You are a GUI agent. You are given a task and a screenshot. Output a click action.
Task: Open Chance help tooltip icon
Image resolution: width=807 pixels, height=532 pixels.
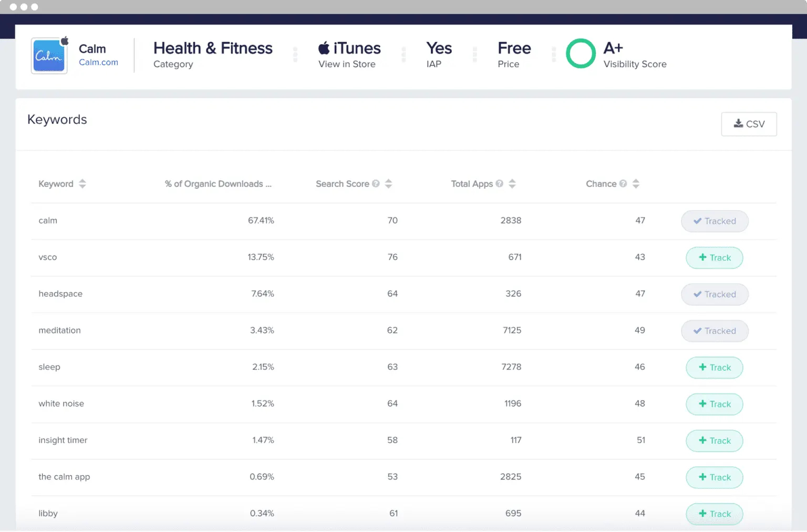(x=623, y=184)
